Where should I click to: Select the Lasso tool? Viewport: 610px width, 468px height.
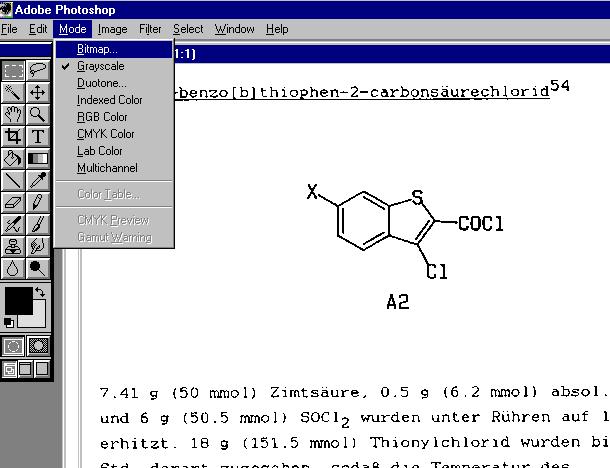click(38, 70)
